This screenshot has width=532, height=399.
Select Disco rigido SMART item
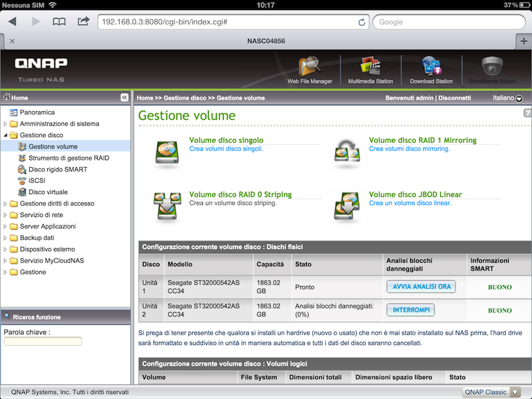[x=58, y=170]
